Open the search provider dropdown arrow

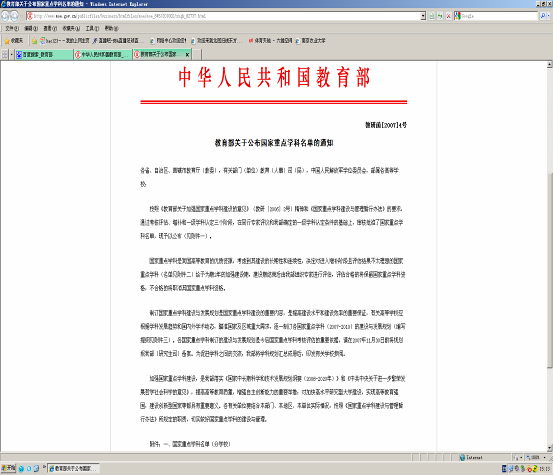549,16
